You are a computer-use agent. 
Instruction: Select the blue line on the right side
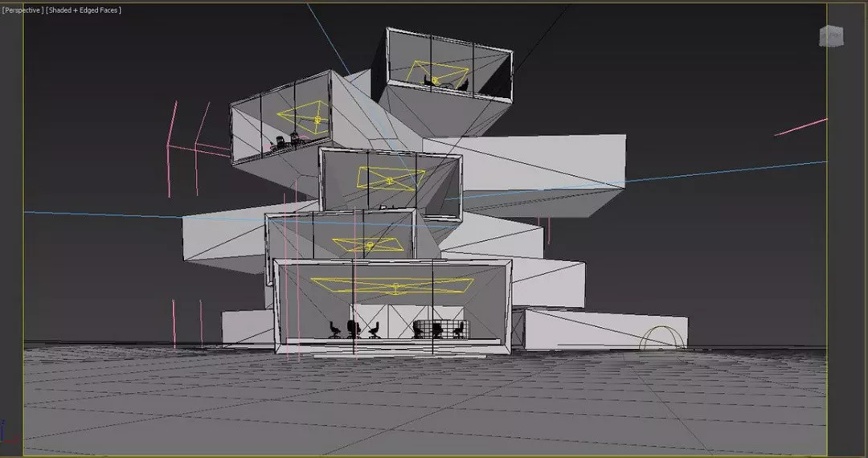click(x=723, y=171)
